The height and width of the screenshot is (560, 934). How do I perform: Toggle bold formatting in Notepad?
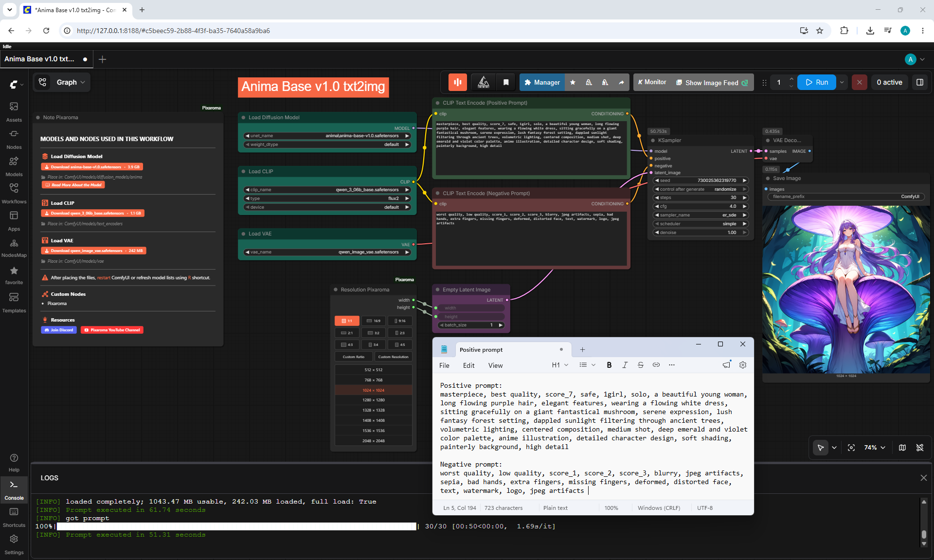pos(609,365)
